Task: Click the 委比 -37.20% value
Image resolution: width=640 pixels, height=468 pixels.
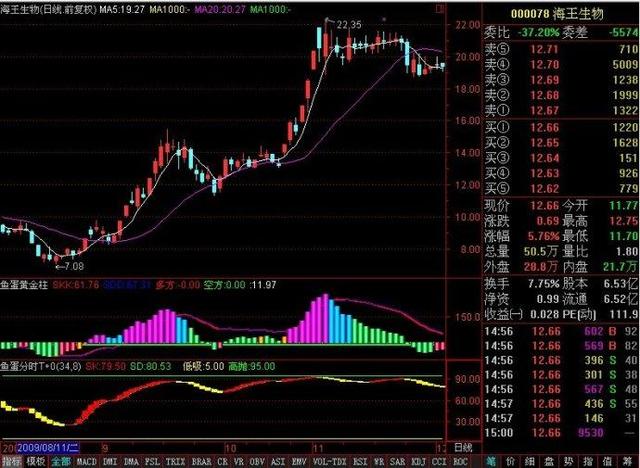Action: 538,32
